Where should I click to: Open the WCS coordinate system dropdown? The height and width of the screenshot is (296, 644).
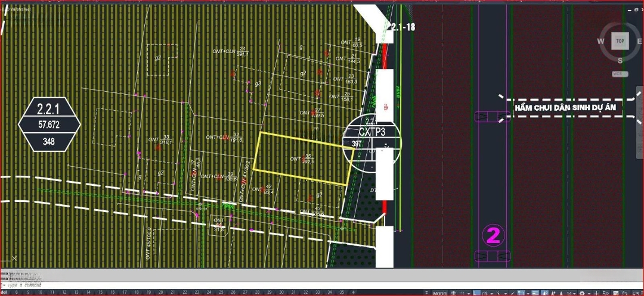point(620,74)
